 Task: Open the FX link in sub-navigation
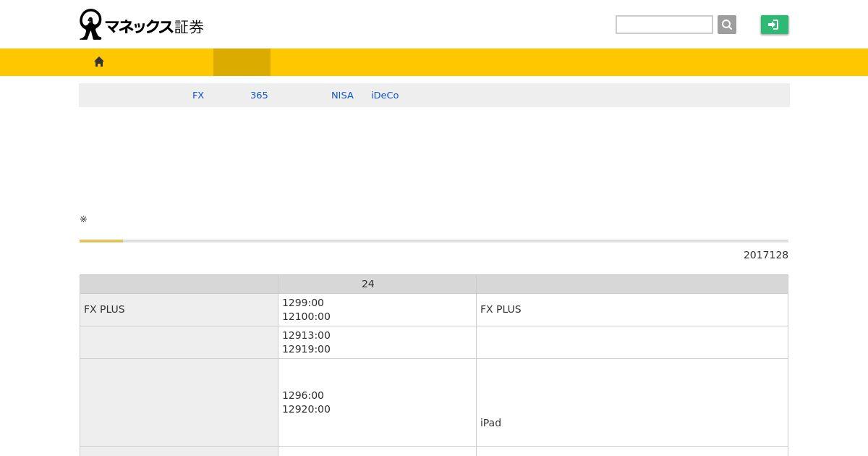point(198,96)
